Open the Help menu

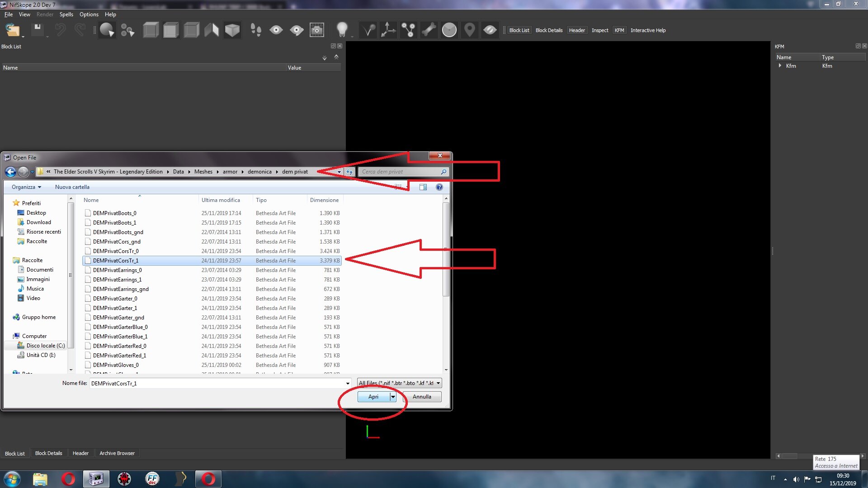(110, 14)
